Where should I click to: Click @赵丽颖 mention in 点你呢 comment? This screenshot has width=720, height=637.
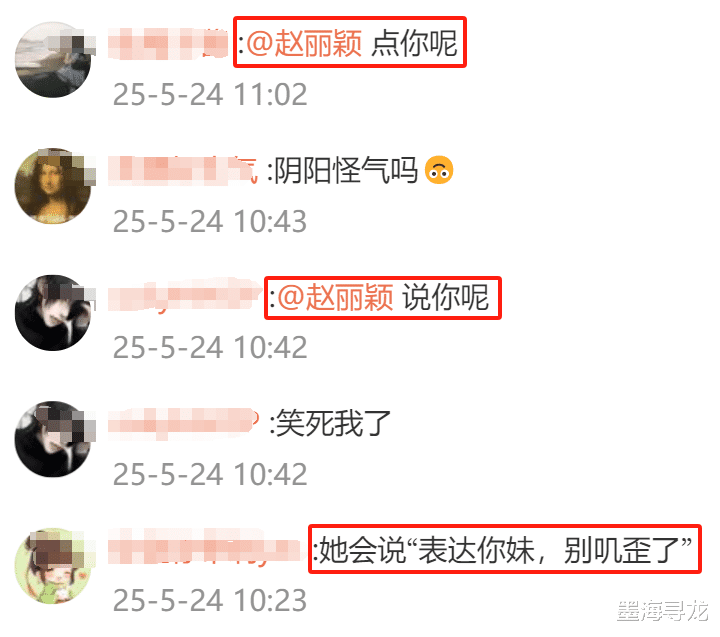coord(304,44)
